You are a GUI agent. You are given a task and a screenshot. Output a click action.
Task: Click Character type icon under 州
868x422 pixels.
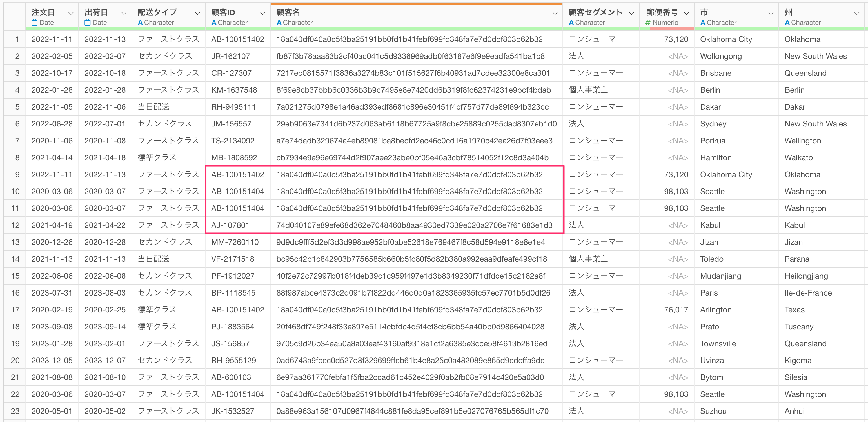tap(787, 23)
